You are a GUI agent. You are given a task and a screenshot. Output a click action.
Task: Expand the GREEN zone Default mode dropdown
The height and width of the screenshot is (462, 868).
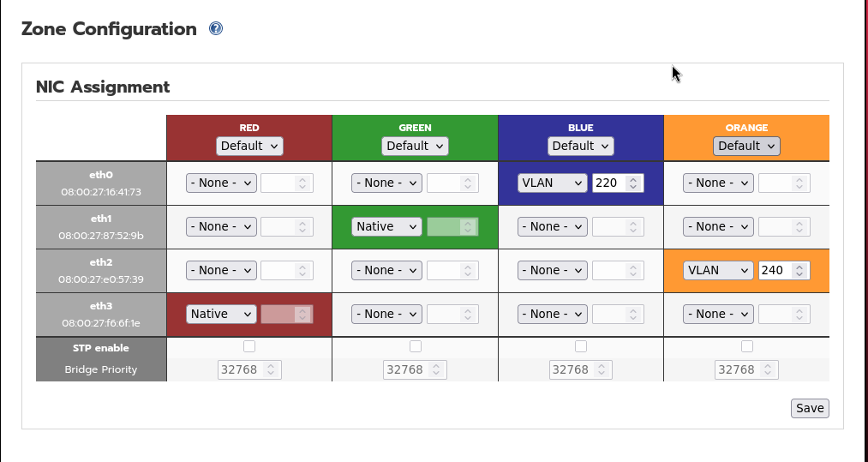[416, 147]
